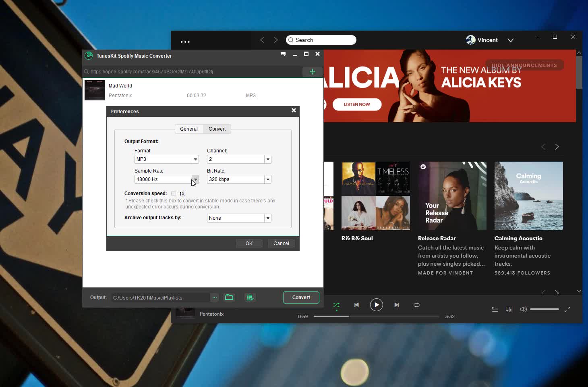588x387 pixels.
Task: Open the TunesKit menu icon in title bar
Action: pyautogui.click(x=283, y=54)
